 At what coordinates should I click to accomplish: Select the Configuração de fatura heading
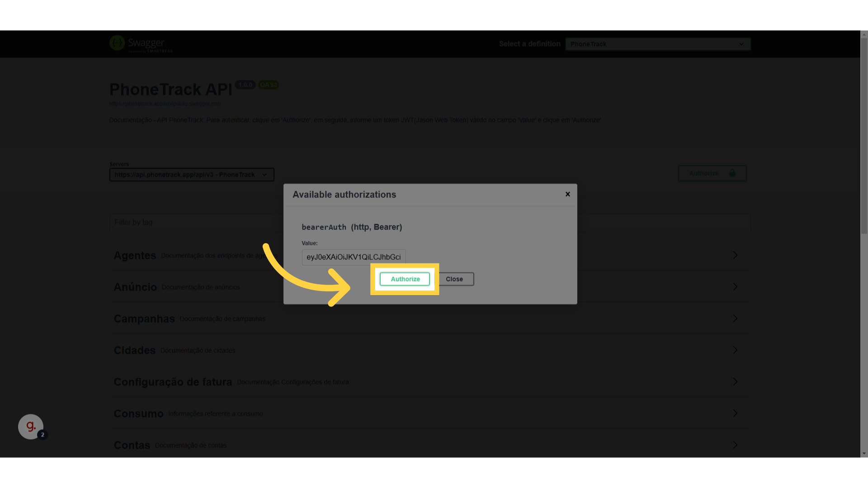[173, 382]
